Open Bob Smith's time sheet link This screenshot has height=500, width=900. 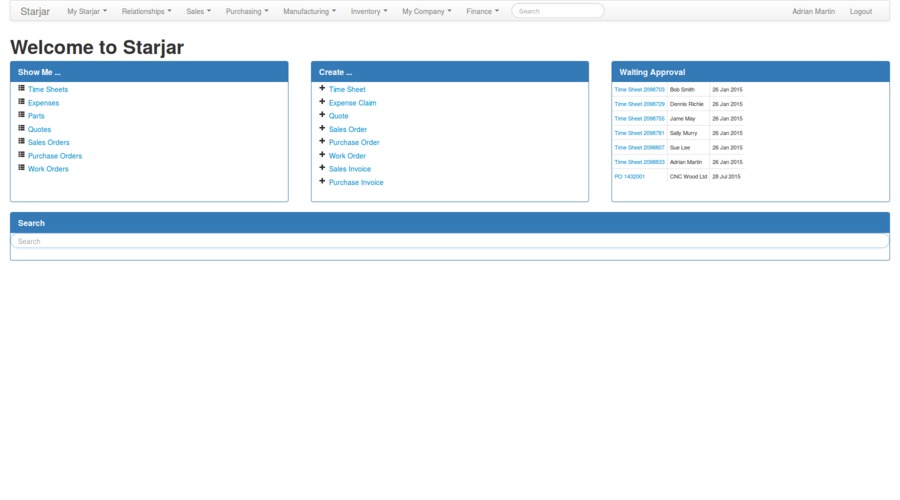click(639, 90)
